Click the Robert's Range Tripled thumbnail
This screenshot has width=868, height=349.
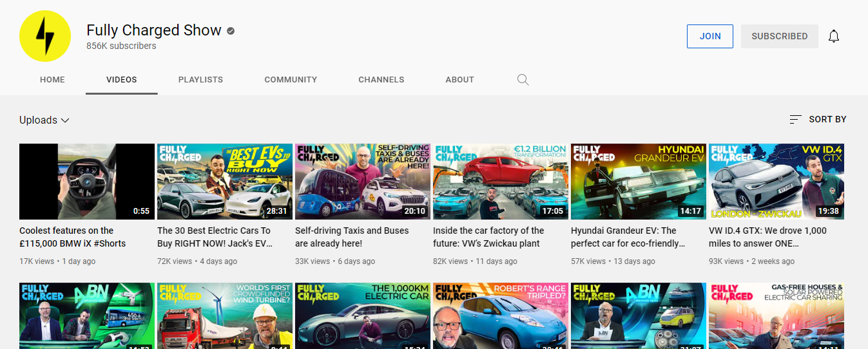coord(501,316)
